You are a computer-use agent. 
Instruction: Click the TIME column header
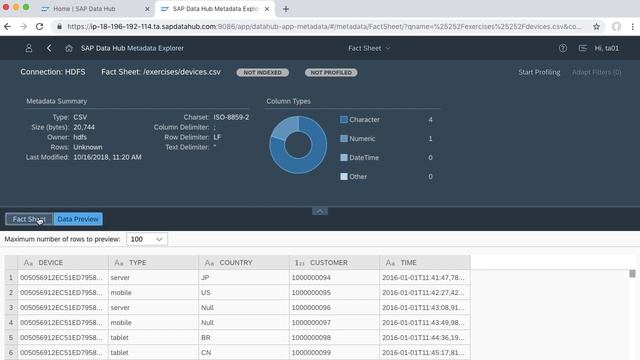pos(425,263)
